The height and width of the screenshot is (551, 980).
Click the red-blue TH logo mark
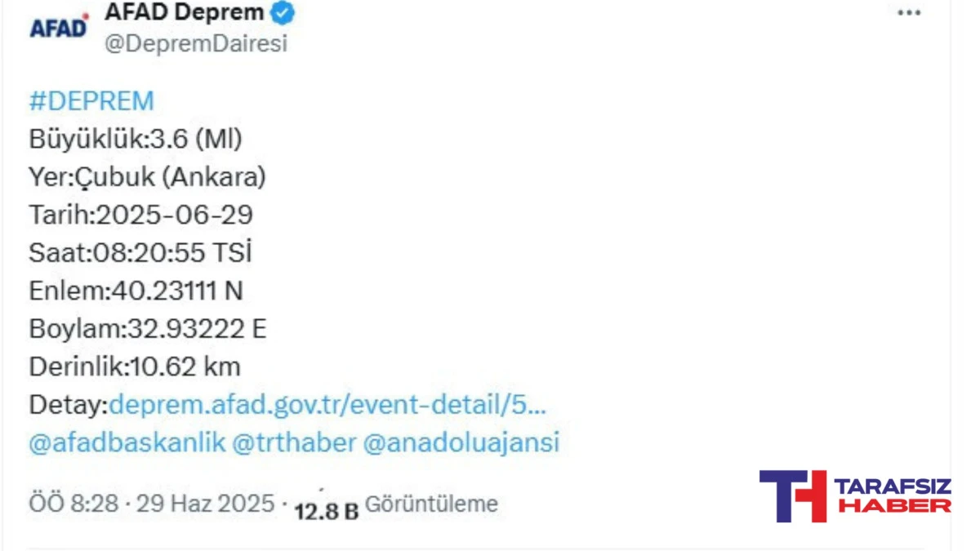point(792,495)
